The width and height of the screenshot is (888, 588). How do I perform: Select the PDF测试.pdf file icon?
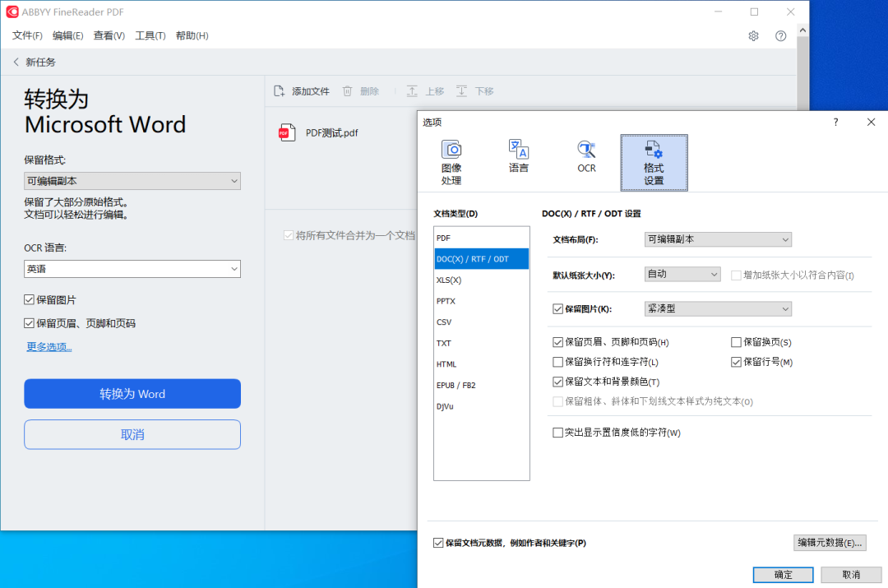[x=287, y=132]
